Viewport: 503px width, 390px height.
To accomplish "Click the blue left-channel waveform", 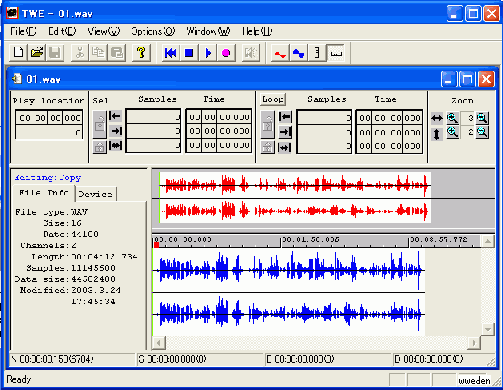I will [289, 270].
